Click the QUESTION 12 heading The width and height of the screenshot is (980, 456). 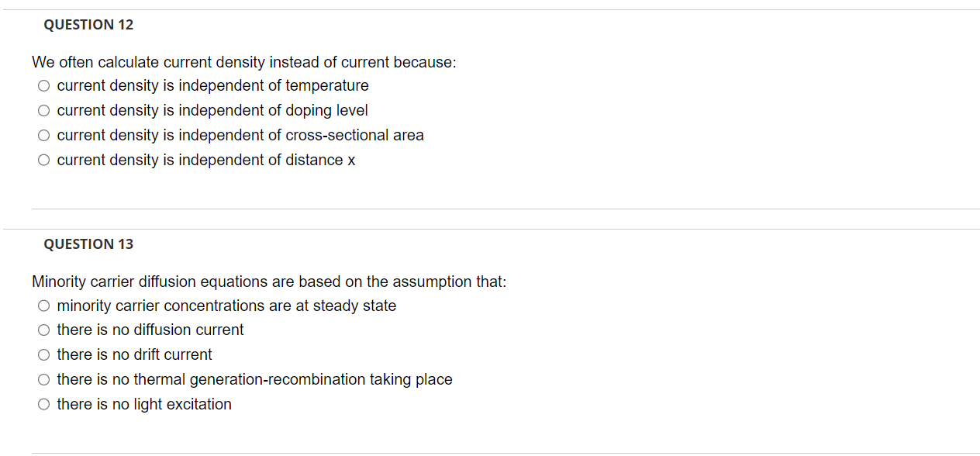click(x=88, y=24)
